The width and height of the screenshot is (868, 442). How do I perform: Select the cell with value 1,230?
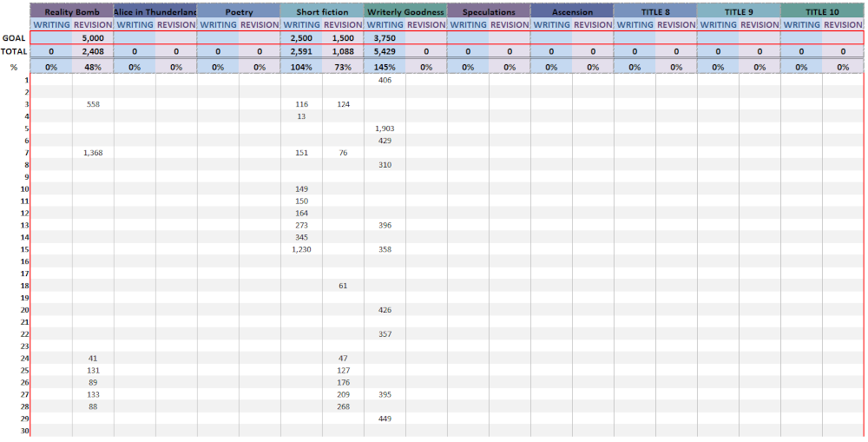pyautogui.click(x=301, y=249)
